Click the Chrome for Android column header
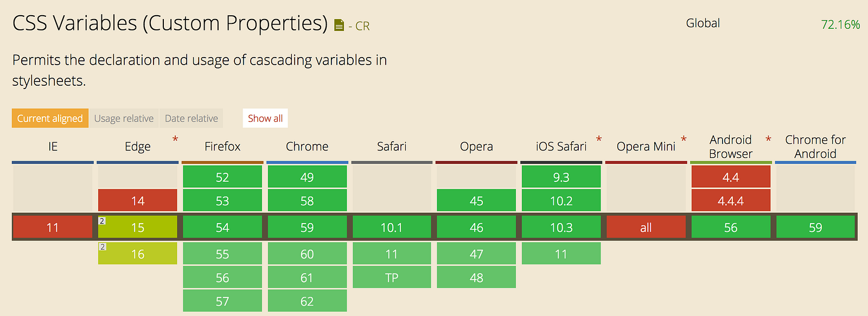 coord(815,147)
